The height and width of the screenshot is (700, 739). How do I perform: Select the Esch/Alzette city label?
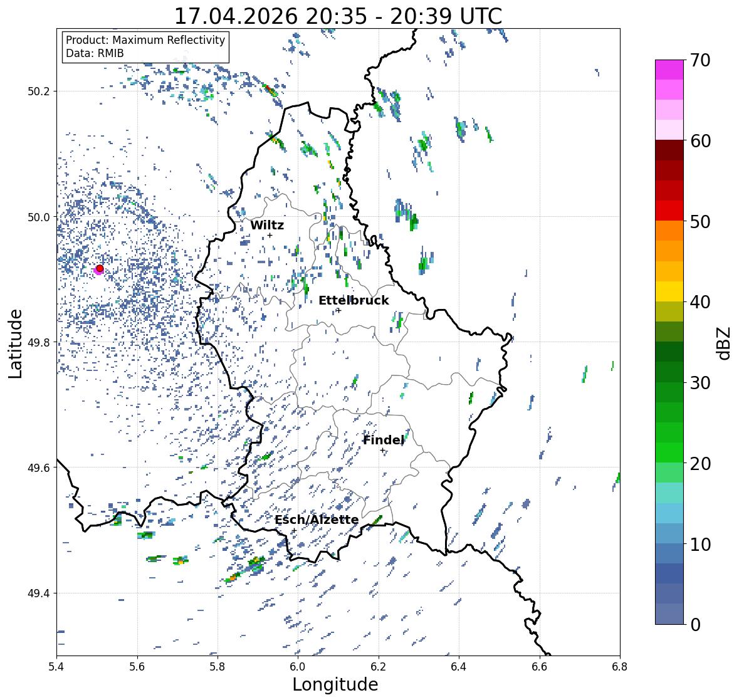tap(317, 520)
